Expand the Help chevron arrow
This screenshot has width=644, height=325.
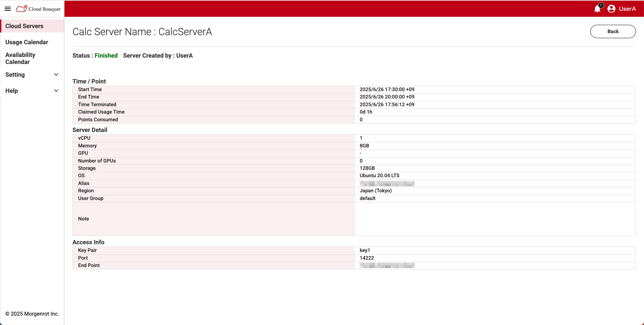56,91
